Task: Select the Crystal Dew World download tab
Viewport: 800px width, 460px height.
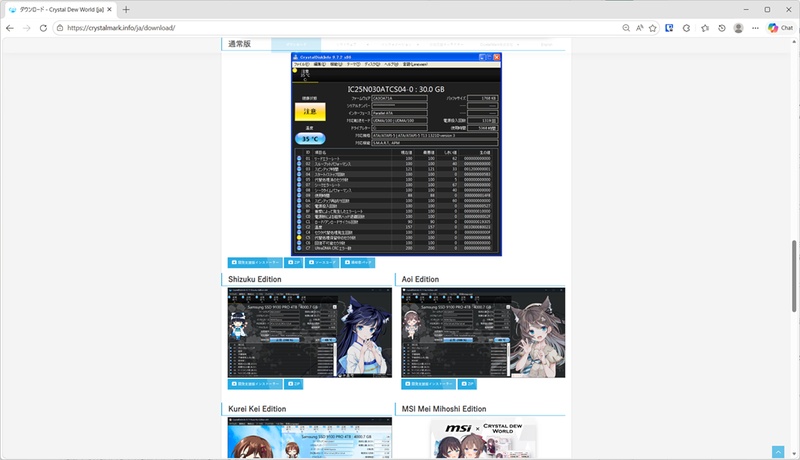Action: [x=60, y=9]
